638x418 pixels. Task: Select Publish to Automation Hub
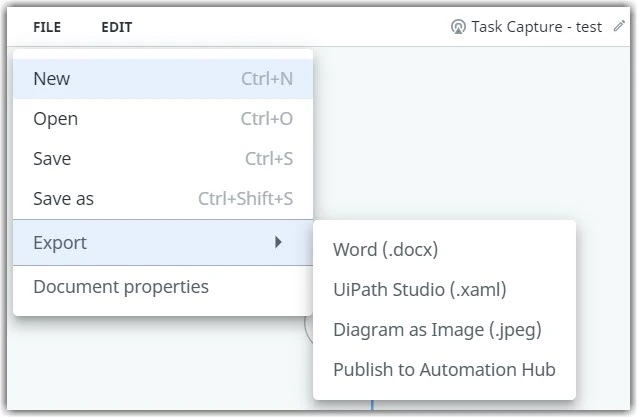pos(444,370)
